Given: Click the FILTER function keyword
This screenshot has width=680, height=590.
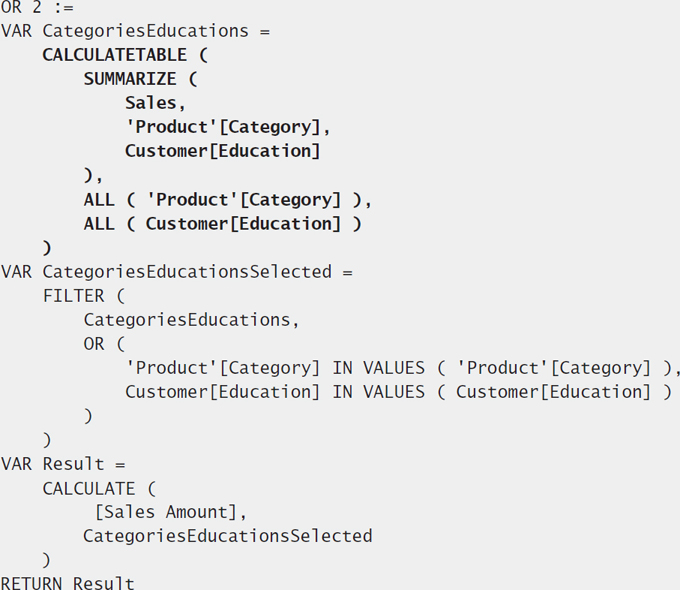Looking at the screenshot, I should (73, 296).
